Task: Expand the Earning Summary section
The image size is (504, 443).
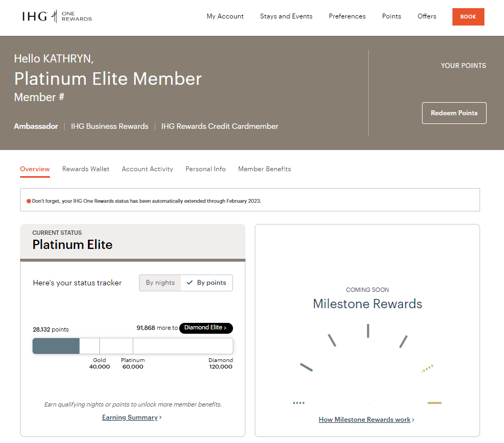Action: coord(131,417)
